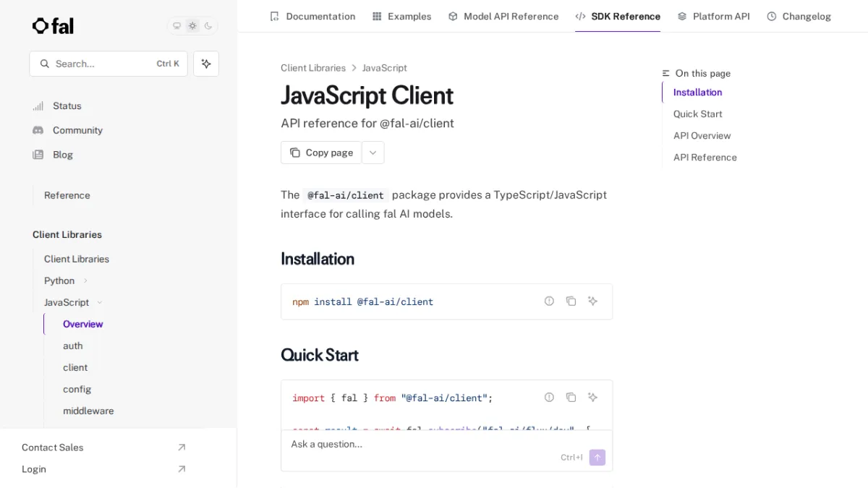Screen dimensions: 868x488
Task: Open the client page in sidebar
Action: tap(75, 367)
